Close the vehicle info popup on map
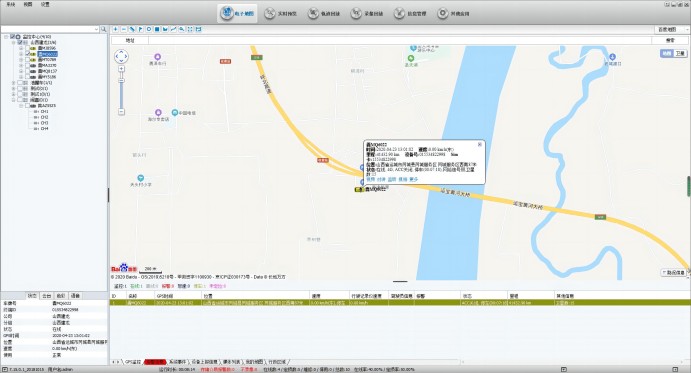This screenshot has height=373, width=691. click(480, 144)
